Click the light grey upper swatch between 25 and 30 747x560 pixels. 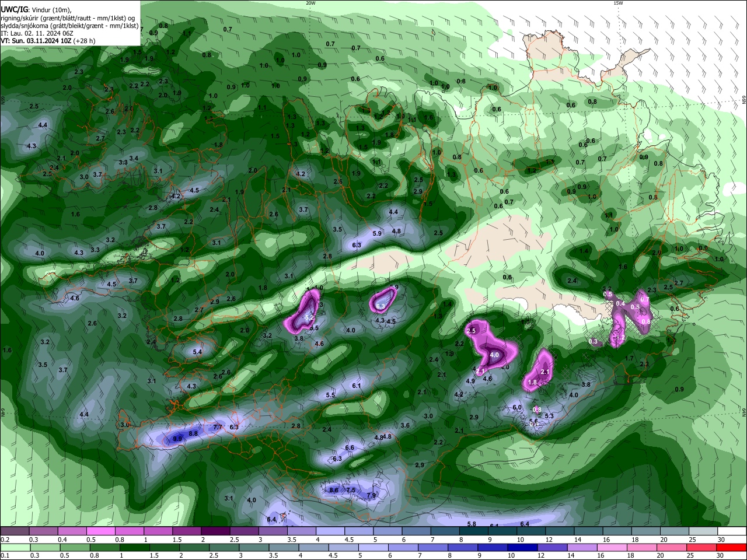coord(703,531)
